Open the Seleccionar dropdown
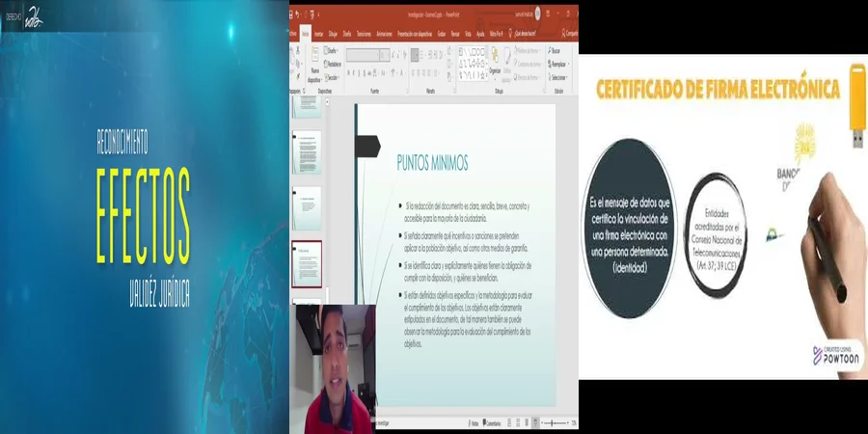868x434 pixels. [x=558, y=77]
